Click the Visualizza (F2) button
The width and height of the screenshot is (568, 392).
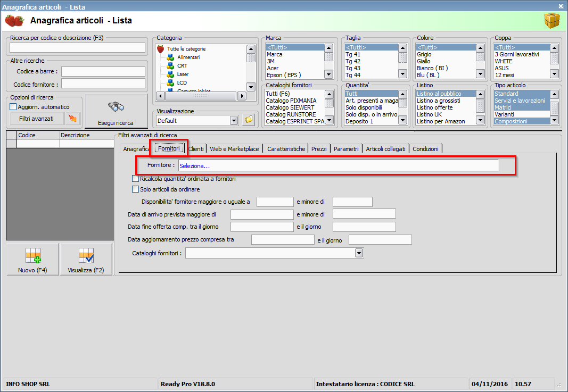point(86,260)
